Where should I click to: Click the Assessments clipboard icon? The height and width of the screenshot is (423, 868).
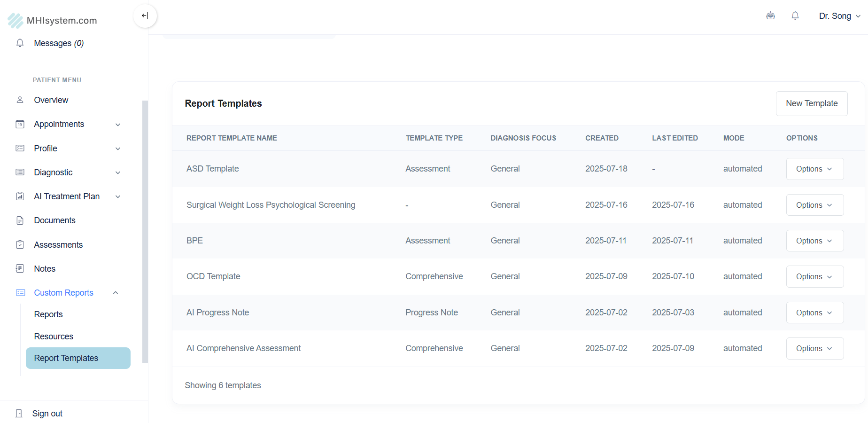[x=20, y=244]
